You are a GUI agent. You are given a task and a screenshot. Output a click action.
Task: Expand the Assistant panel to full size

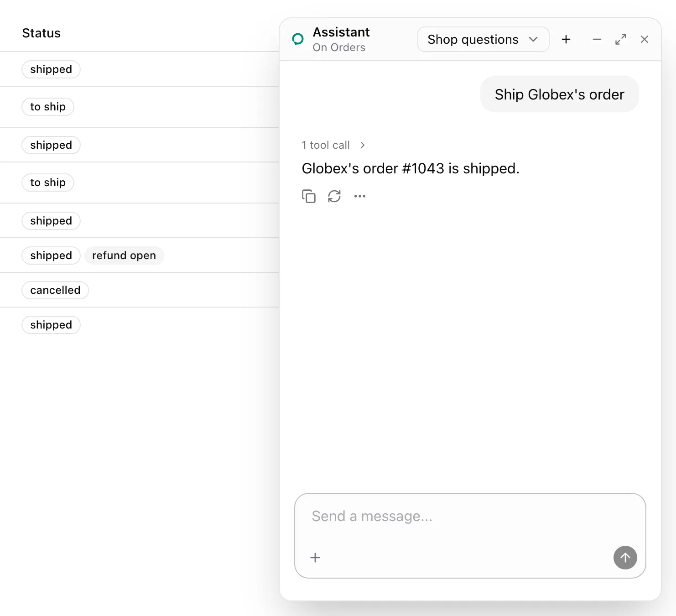click(x=621, y=39)
